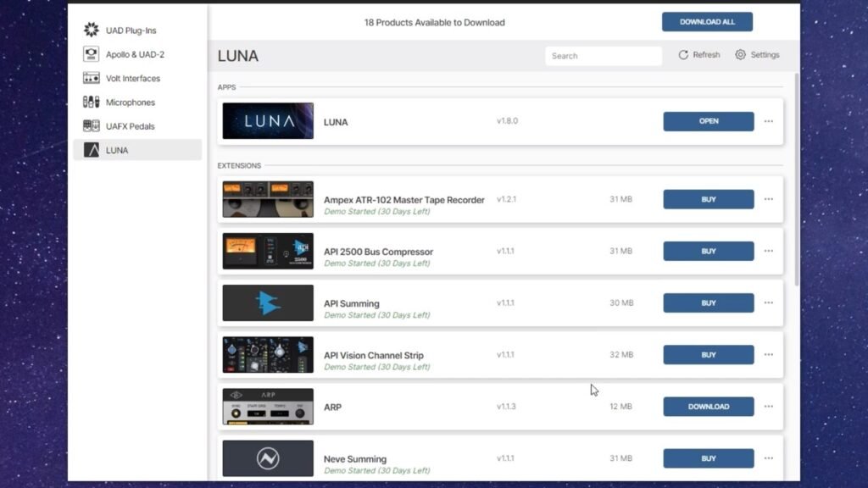
Task: Open more options for API Summing
Action: [768, 302]
